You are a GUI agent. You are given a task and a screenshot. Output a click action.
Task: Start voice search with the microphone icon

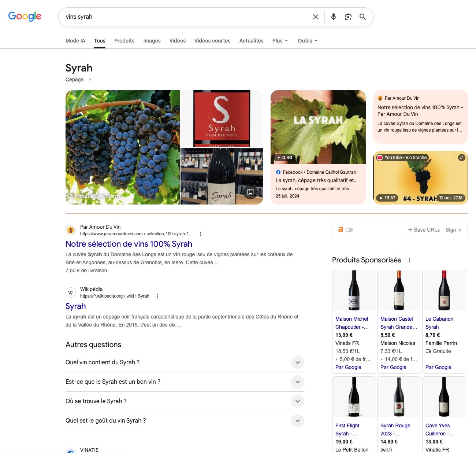[x=334, y=17]
